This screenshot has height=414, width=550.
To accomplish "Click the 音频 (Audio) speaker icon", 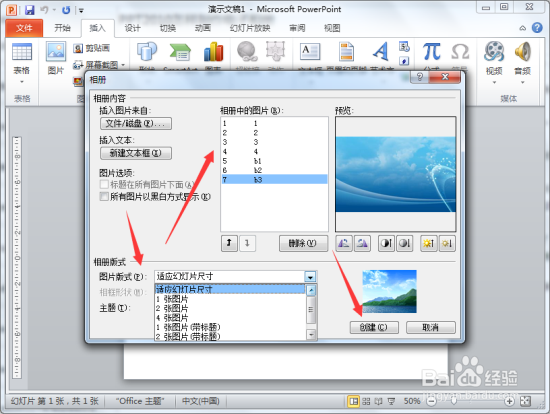I will (x=523, y=51).
